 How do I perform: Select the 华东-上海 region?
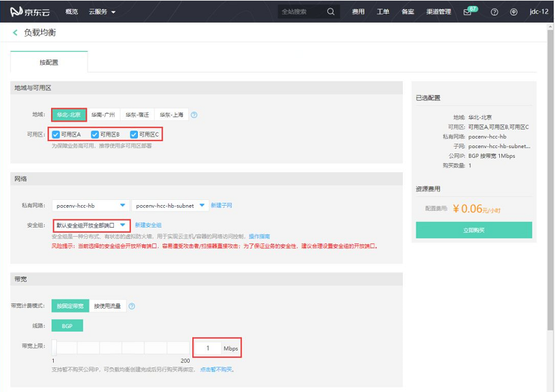point(172,115)
